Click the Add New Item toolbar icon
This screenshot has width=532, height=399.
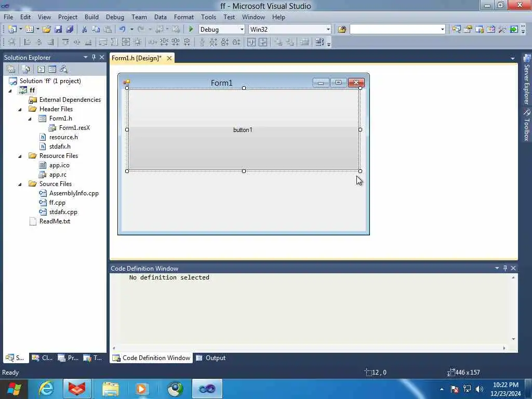coord(30,30)
